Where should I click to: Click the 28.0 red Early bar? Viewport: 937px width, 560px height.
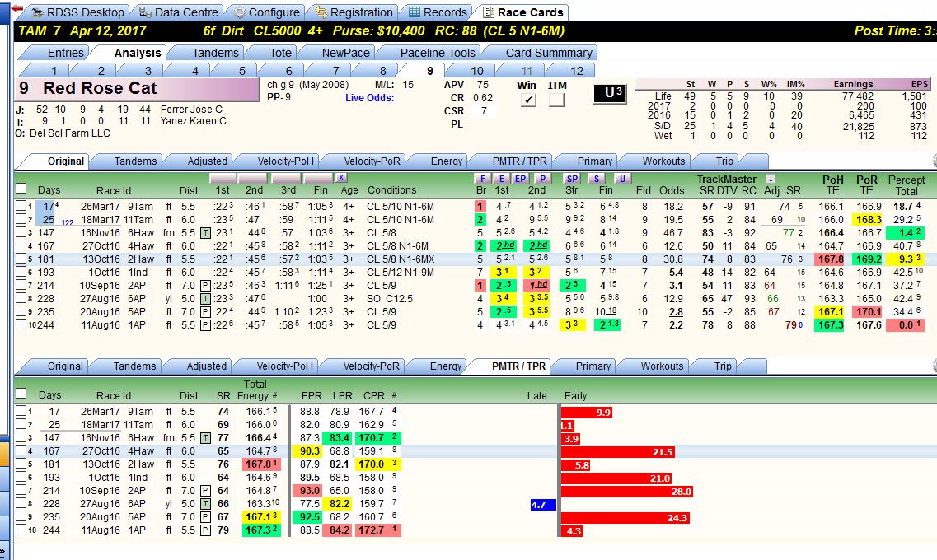(627, 492)
